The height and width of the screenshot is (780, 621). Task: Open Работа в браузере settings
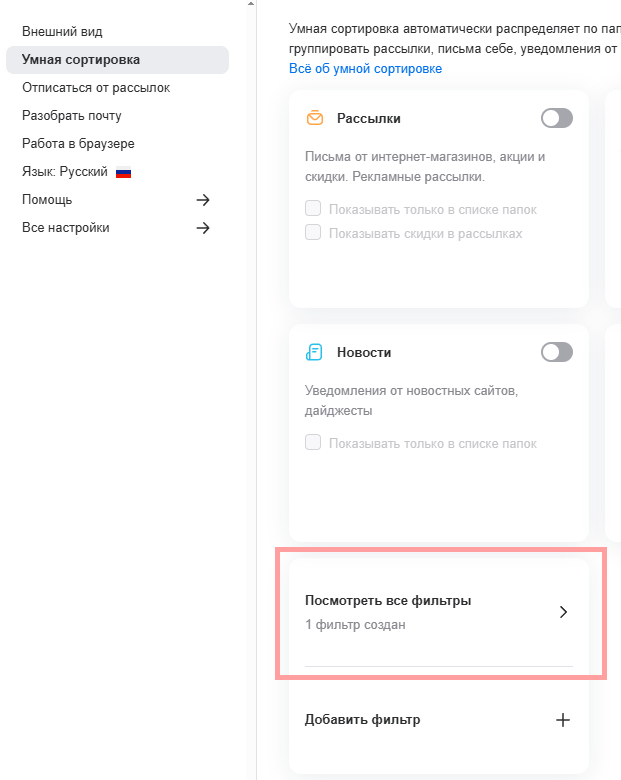[78, 144]
